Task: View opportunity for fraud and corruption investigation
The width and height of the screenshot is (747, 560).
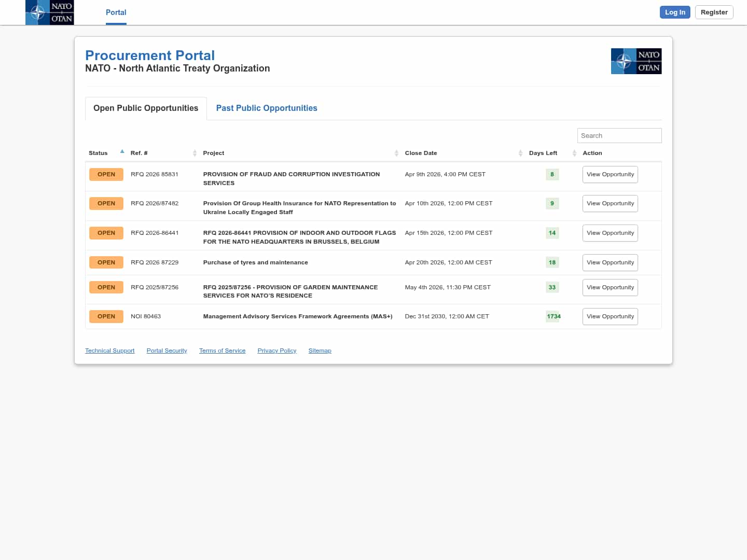Action: point(610,174)
